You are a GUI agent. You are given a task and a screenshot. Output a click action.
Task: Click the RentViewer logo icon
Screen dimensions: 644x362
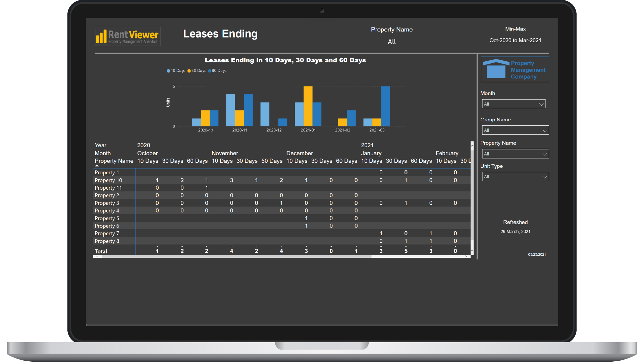(101, 36)
